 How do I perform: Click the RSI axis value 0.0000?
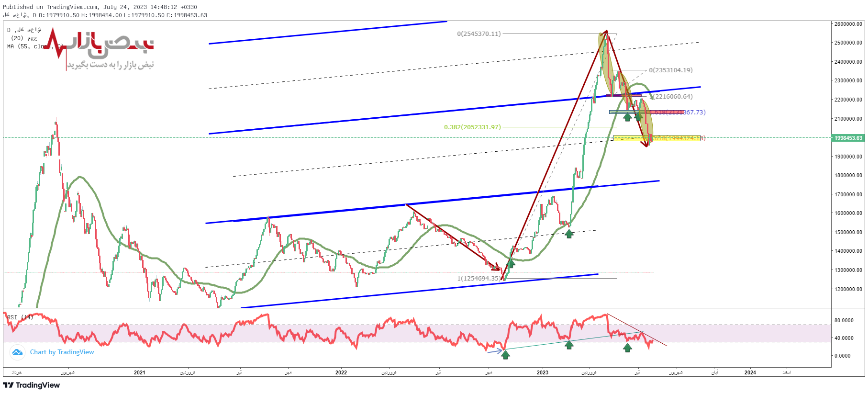[843, 356]
